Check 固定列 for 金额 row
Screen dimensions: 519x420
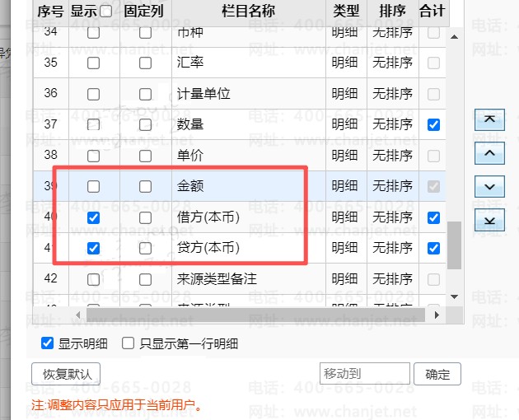(145, 187)
